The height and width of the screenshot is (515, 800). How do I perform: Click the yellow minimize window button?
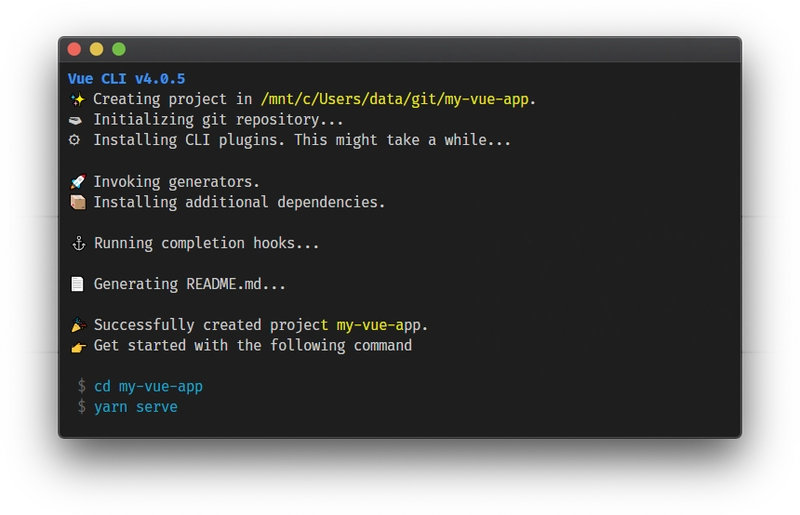point(96,49)
